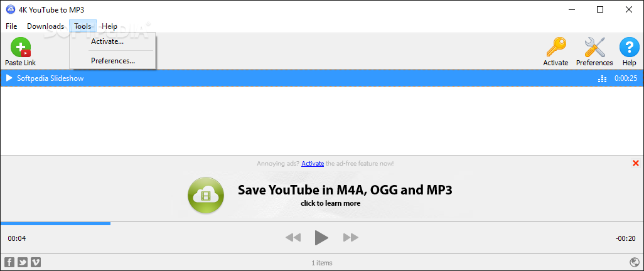Select the Softpedia Slideshow track row

click(322, 78)
